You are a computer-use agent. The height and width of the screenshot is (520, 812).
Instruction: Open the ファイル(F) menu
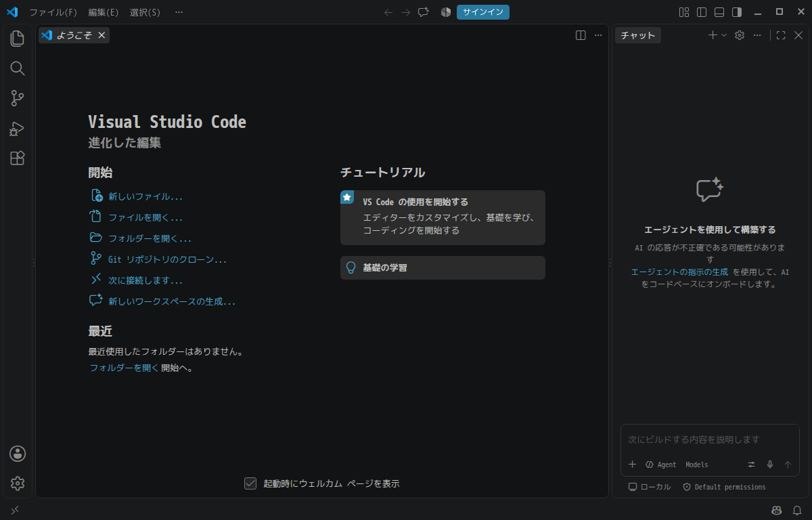point(53,12)
